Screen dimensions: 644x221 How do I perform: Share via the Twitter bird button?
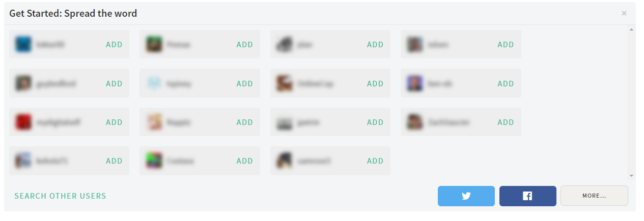466,196
